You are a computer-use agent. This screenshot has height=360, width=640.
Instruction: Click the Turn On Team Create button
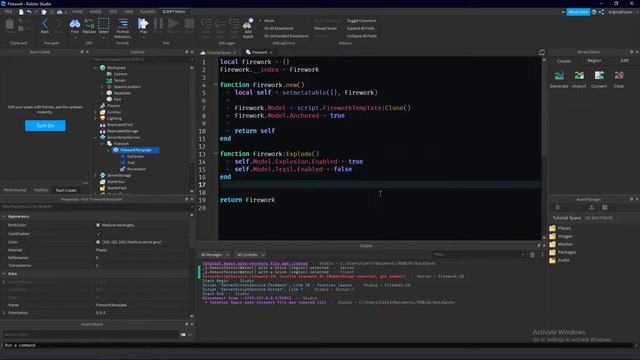tap(45, 126)
